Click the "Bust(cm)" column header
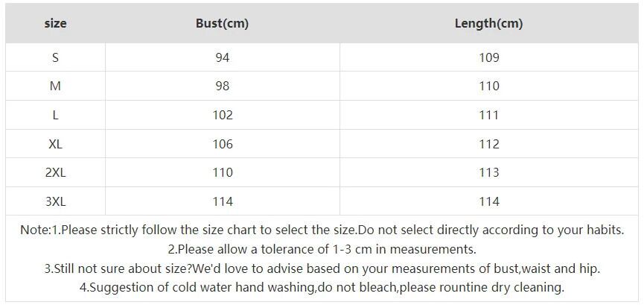 coord(222,23)
